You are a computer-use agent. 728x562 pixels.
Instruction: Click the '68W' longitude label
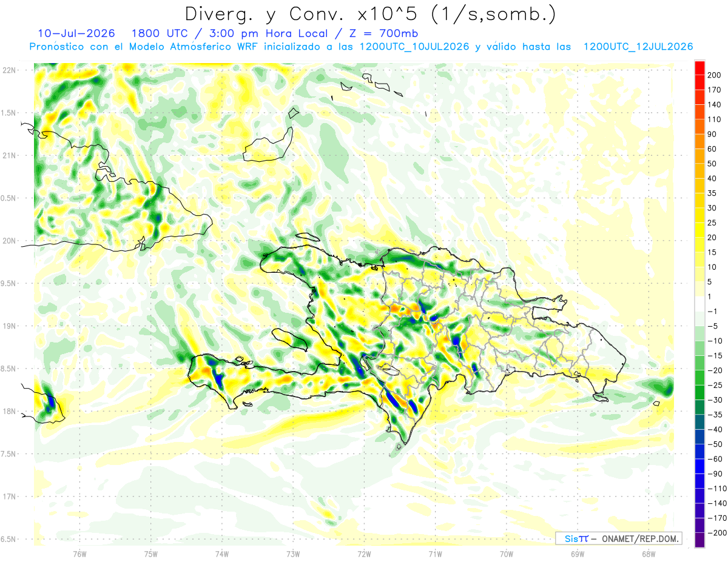(x=649, y=554)
